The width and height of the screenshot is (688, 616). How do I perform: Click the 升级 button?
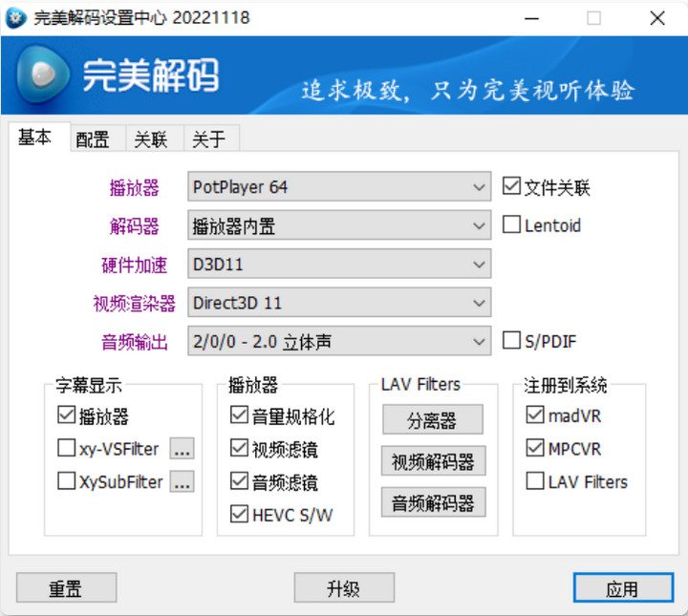pyautogui.click(x=344, y=587)
